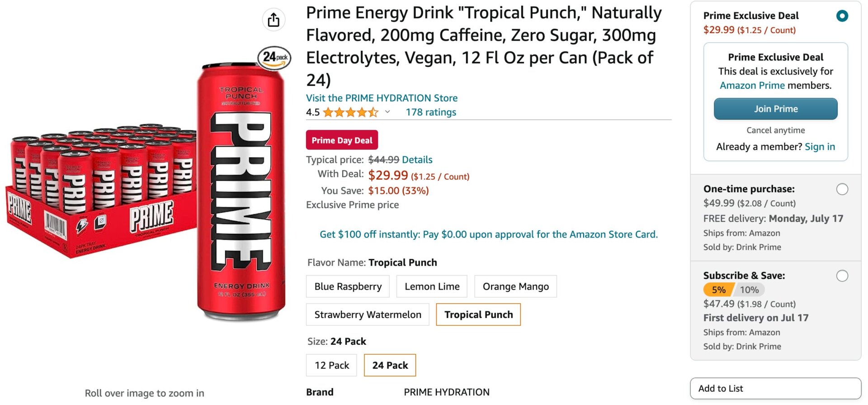The height and width of the screenshot is (405, 868).
Task: Visit the PRIME HYDRATION Store
Action: pyautogui.click(x=382, y=98)
